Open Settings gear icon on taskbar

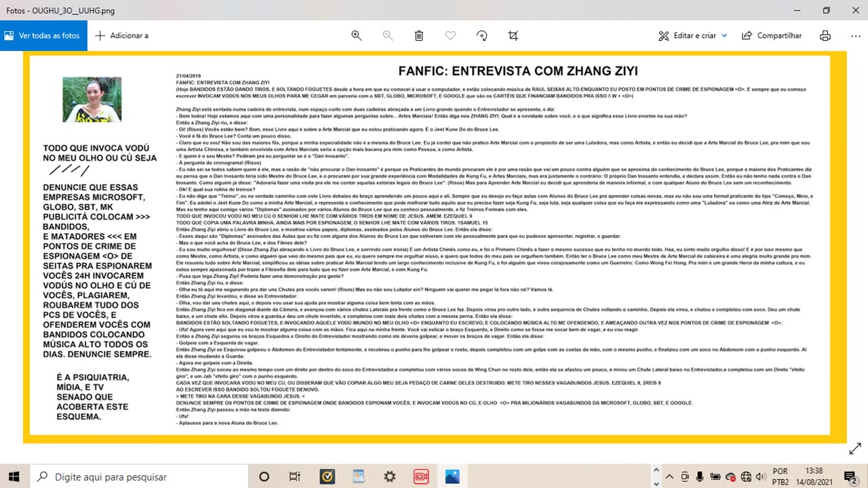389,476
